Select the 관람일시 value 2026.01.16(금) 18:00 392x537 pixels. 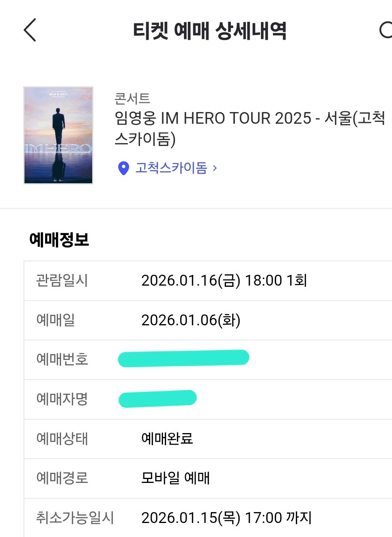coord(224,281)
